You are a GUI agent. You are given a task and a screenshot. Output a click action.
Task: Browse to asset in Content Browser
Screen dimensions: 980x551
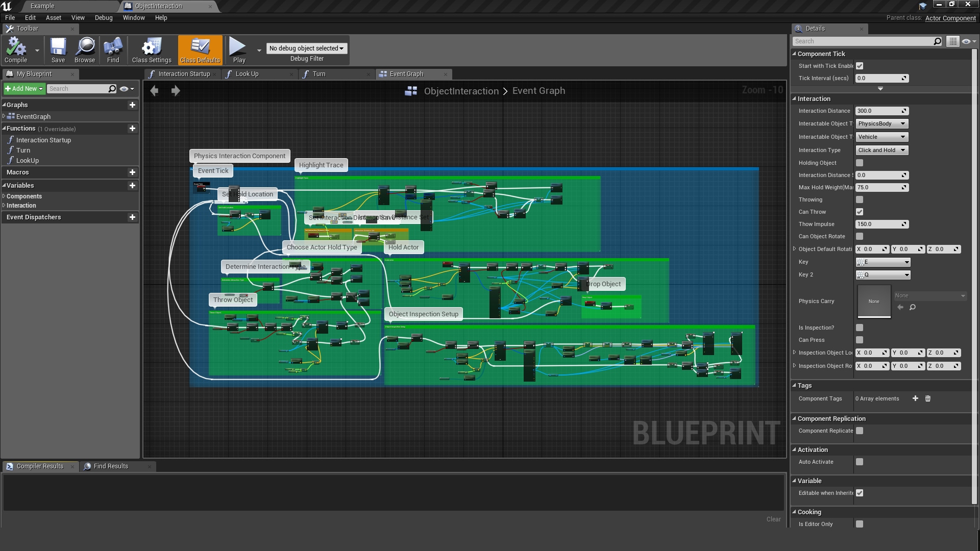pos(85,49)
